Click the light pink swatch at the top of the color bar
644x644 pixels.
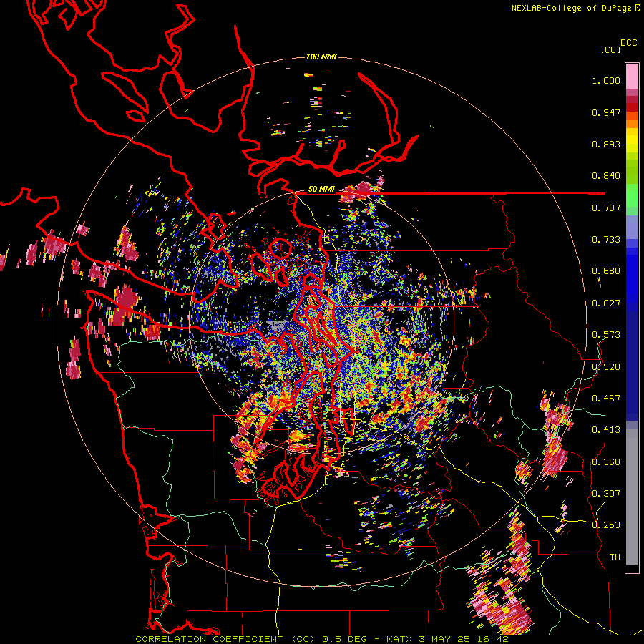632,77
